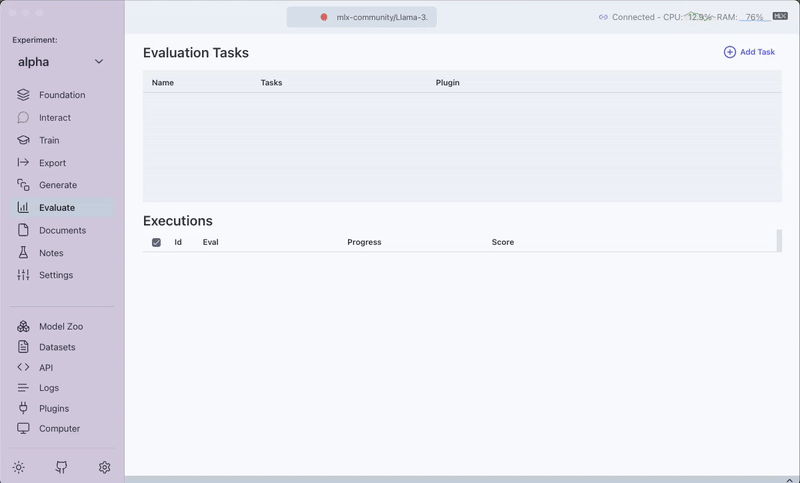Expand the alpha experiment dropdown
Image resolution: width=800 pixels, height=483 pixels.
coord(98,62)
